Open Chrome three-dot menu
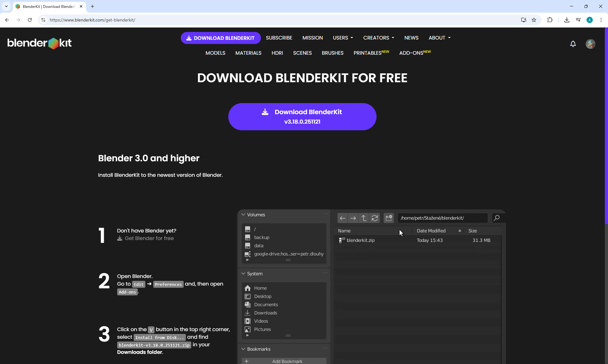Image resolution: width=608 pixels, height=364 pixels. point(601,20)
